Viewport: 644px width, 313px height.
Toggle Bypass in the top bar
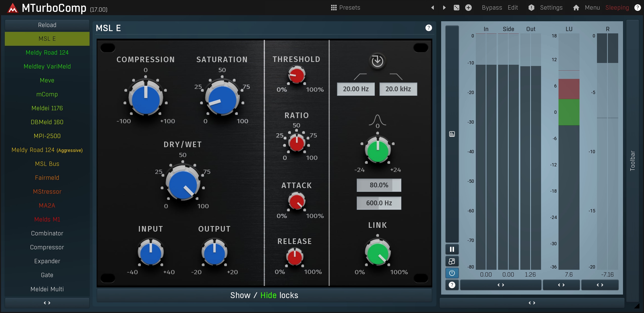coord(492,8)
